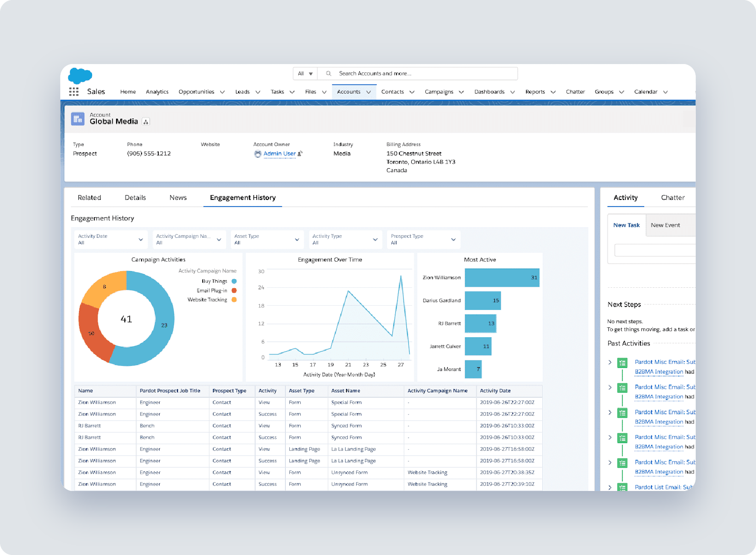Click inside the Search Accounts field
Viewport: 756px width, 555px height.
[405, 73]
